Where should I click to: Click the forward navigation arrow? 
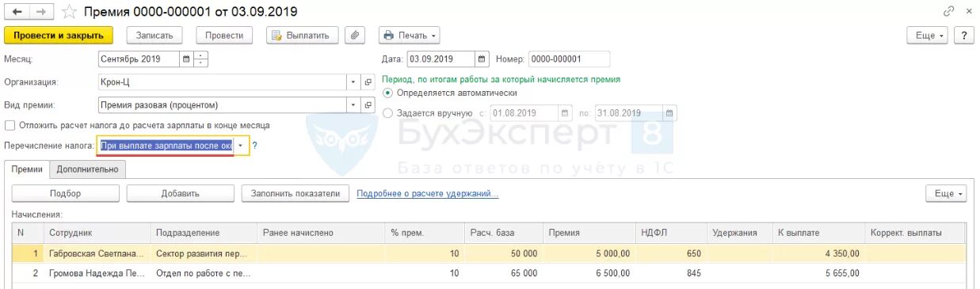coord(42,12)
